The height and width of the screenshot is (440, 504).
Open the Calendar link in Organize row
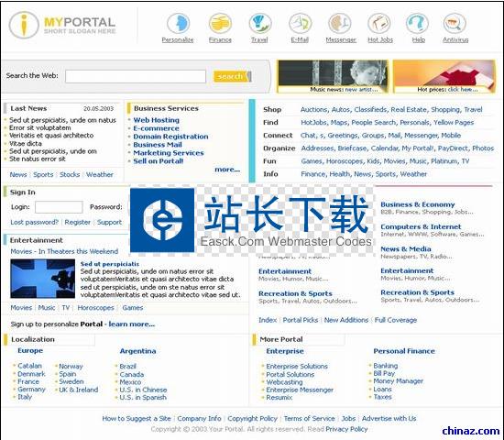385,148
